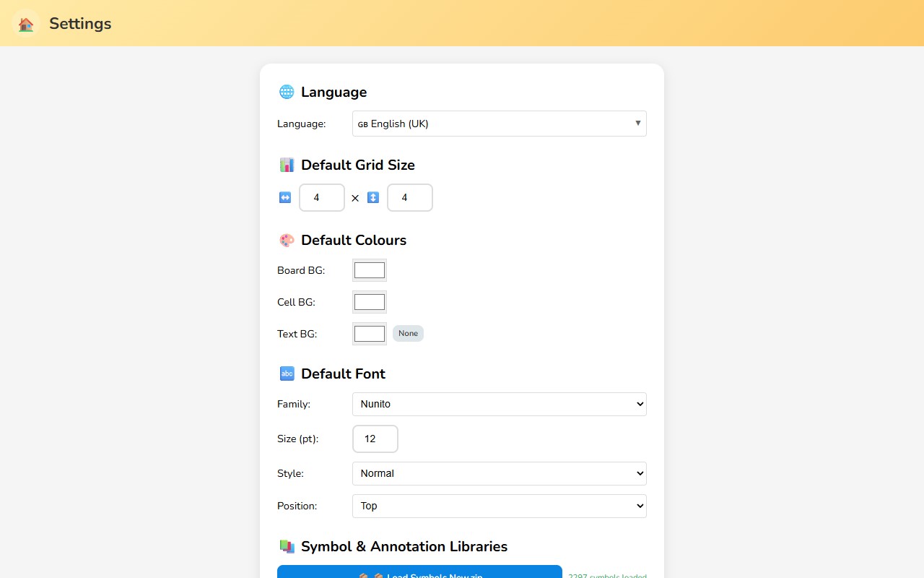Open the Position dropdown set to Top
Viewport: 924px width, 578px height.
499,506
